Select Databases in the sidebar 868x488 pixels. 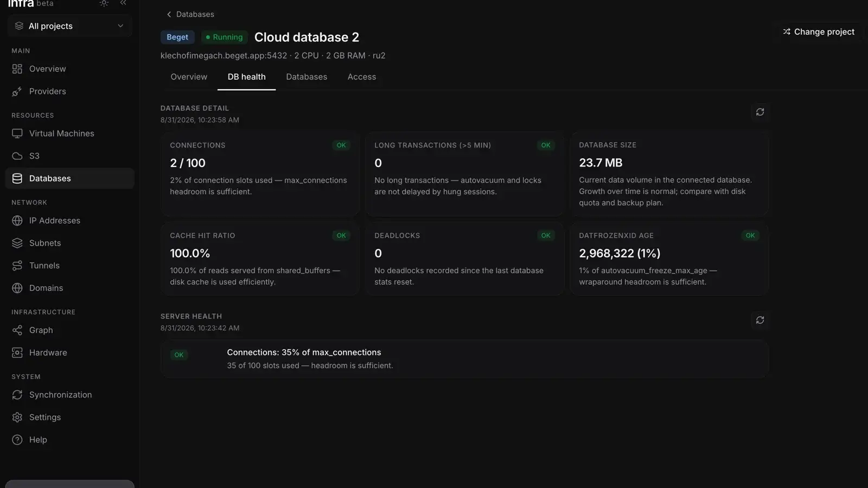[x=69, y=178]
